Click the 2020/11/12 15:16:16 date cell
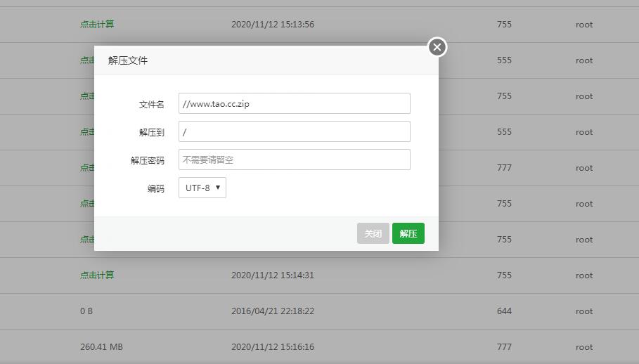This screenshot has width=639, height=364. 273,346
